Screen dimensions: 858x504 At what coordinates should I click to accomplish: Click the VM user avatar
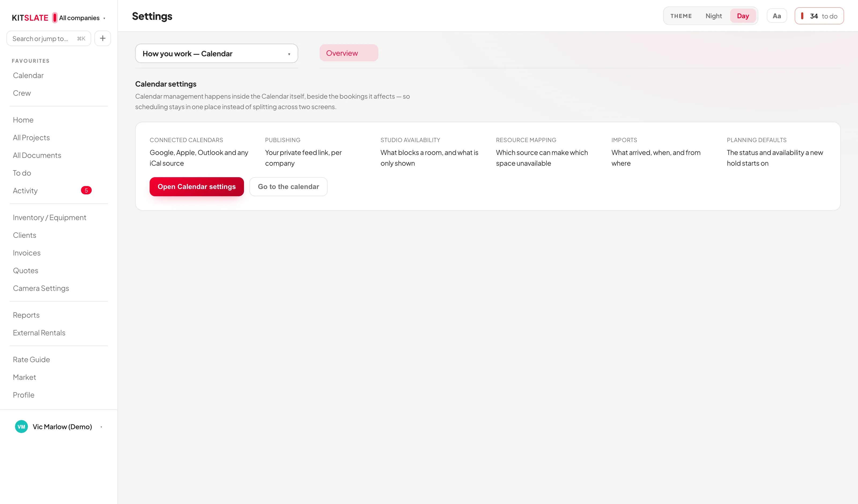pyautogui.click(x=21, y=427)
